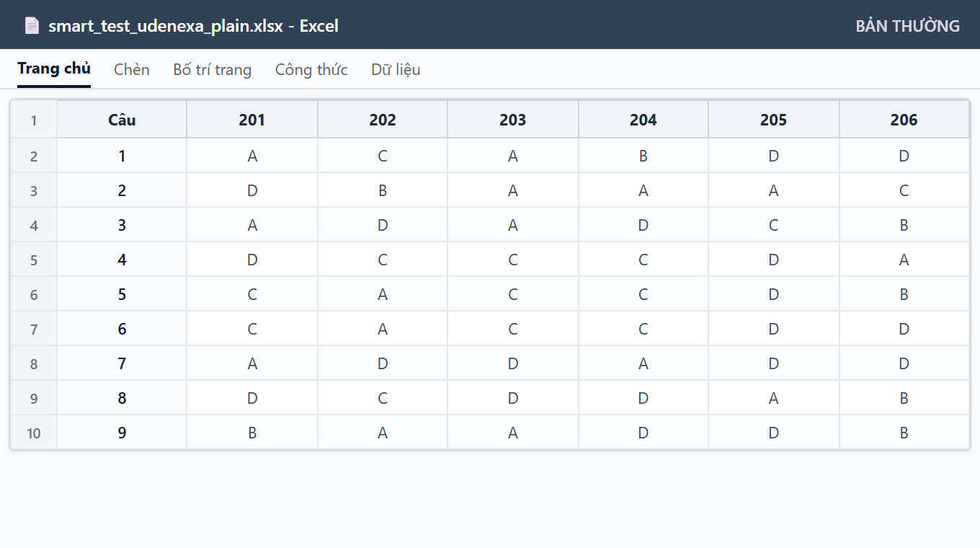The image size is (980, 548).
Task: Click the 201 column header
Action: click(x=252, y=120)
